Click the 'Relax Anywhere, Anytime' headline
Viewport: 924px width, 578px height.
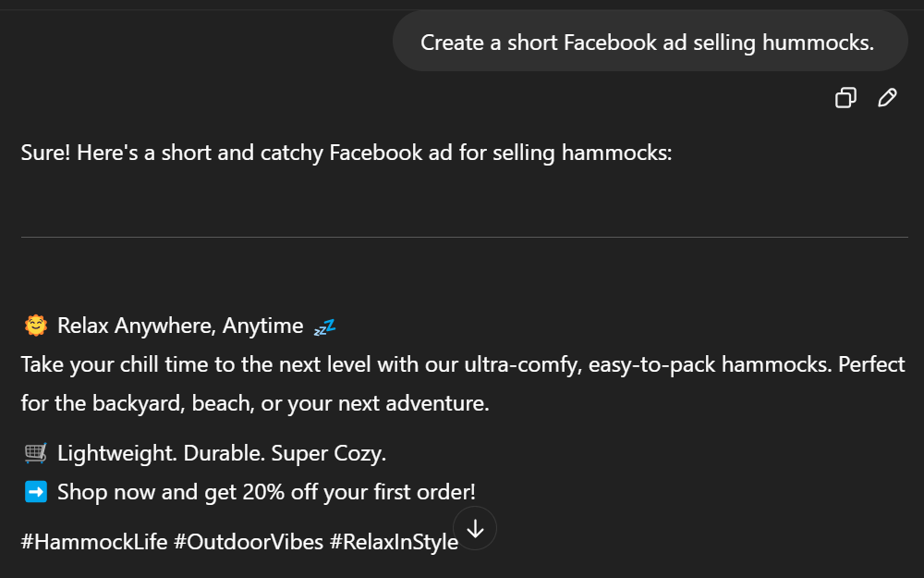tap(180, 326)
